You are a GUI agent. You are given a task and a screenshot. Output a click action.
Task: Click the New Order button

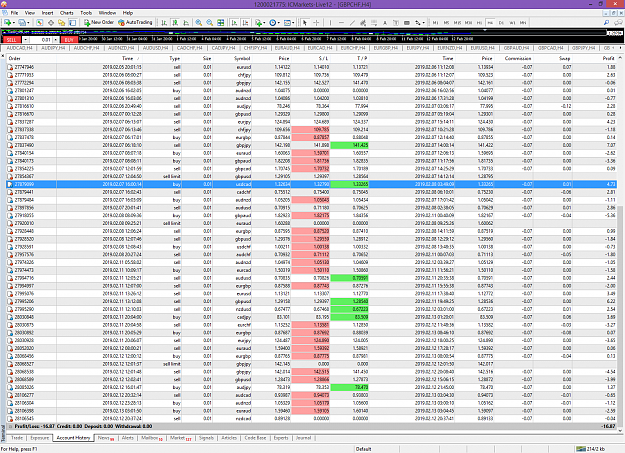coord(99,22)
